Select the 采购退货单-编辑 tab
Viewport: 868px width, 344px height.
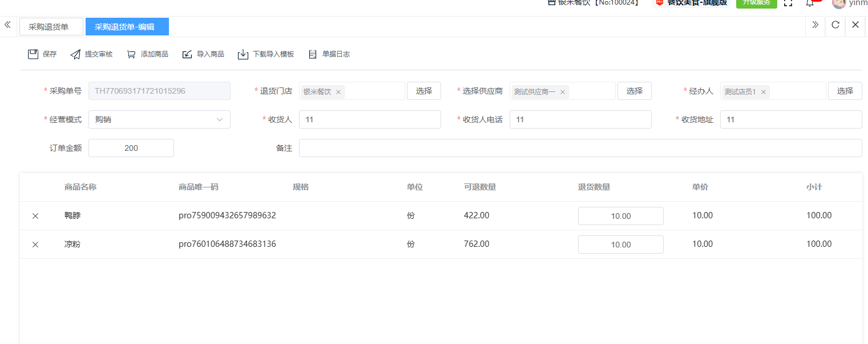click(127, 27)
